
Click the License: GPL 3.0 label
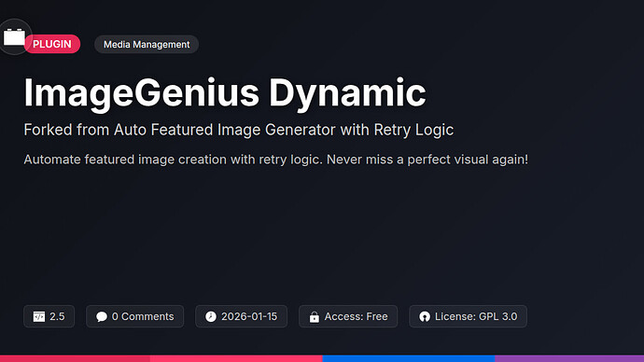(476, 316)
